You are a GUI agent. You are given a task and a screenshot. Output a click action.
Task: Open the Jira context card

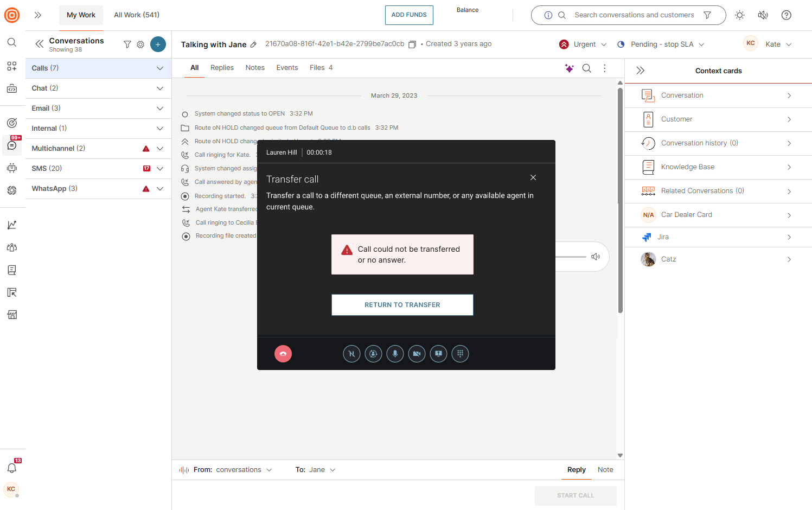[x=718, y=237]
